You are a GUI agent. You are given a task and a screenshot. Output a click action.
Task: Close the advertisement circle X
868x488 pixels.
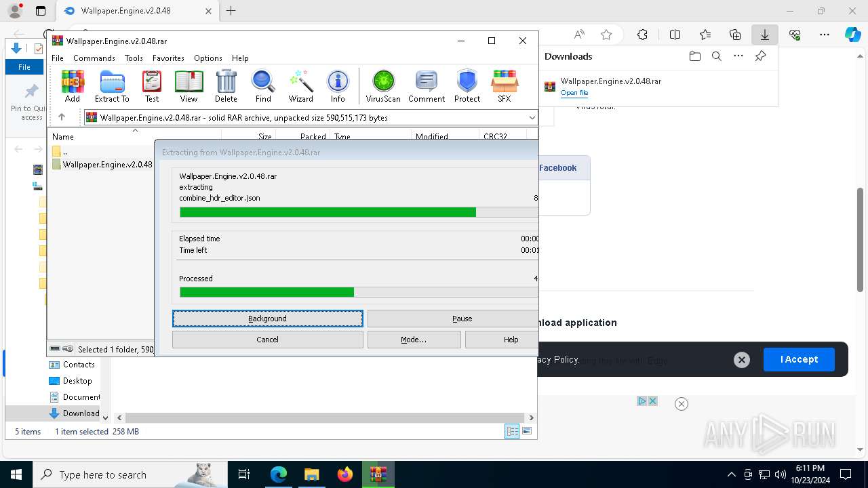coord(682,404)
